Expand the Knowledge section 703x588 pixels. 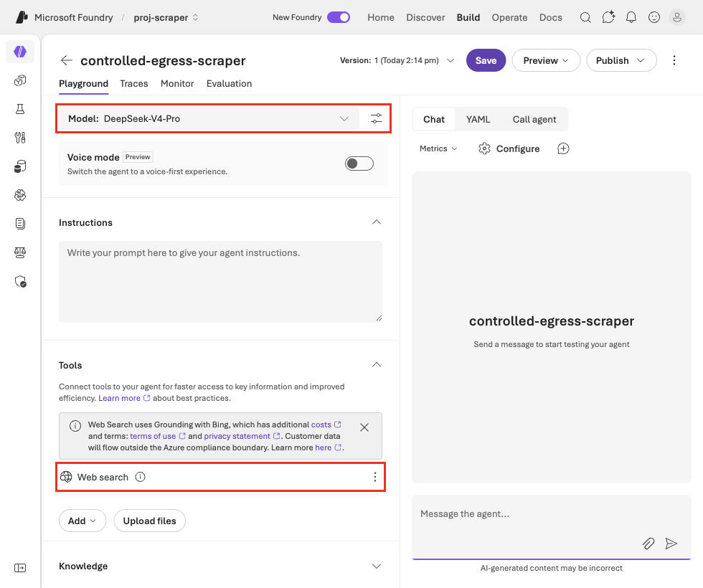point(377,566)
